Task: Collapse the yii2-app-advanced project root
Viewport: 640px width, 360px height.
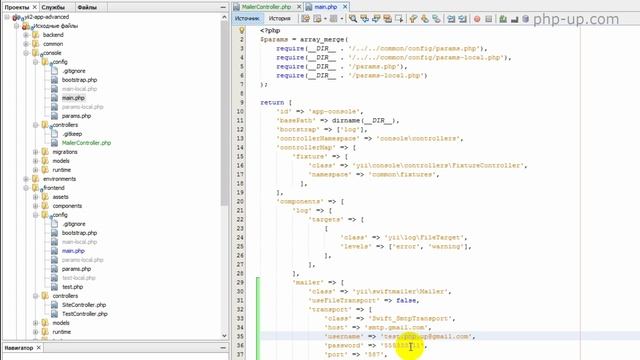Action: tap(7, 17)
